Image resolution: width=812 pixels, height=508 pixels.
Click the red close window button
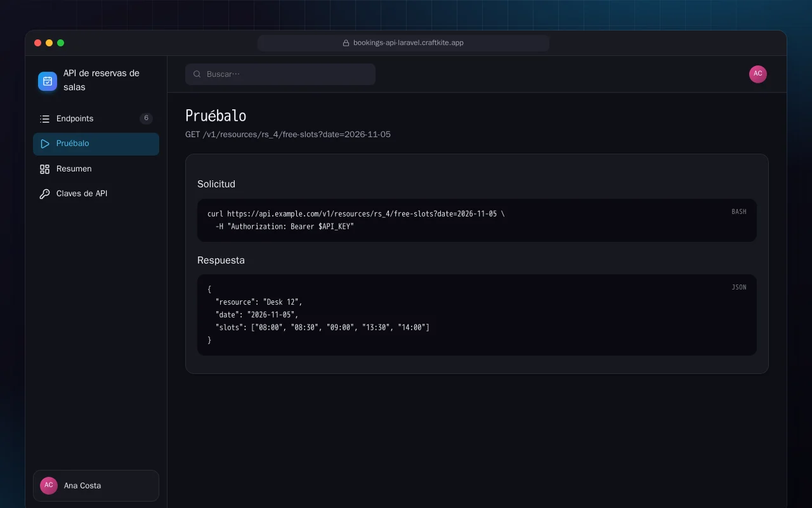click(x=38, y=43)
